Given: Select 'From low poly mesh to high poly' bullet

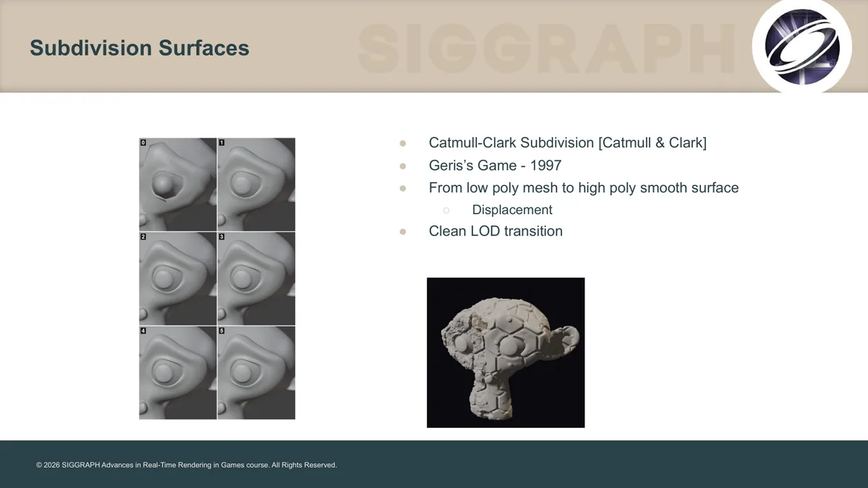Looking at the screenshot, I should point(584,187).
